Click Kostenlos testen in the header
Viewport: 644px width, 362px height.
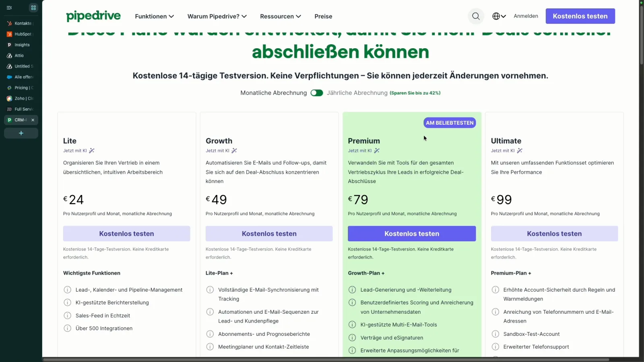click(x=580, y=16)
